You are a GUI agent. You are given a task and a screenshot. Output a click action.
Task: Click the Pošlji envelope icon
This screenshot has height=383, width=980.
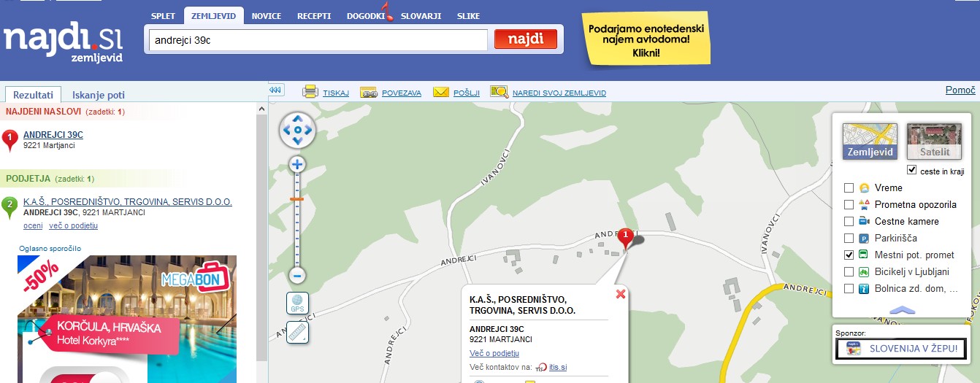coord(441,92)
